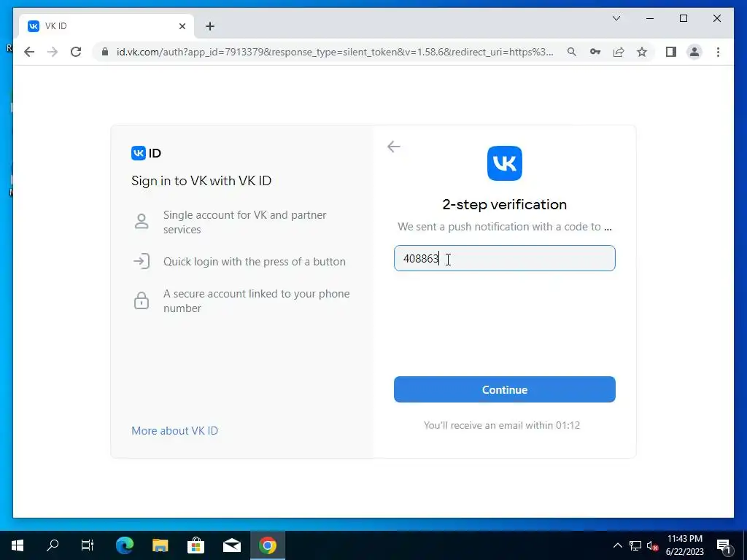Click the share page icon
Image resolution: width=747 pixels, height=560 pixels.
[x=619, y=52]
